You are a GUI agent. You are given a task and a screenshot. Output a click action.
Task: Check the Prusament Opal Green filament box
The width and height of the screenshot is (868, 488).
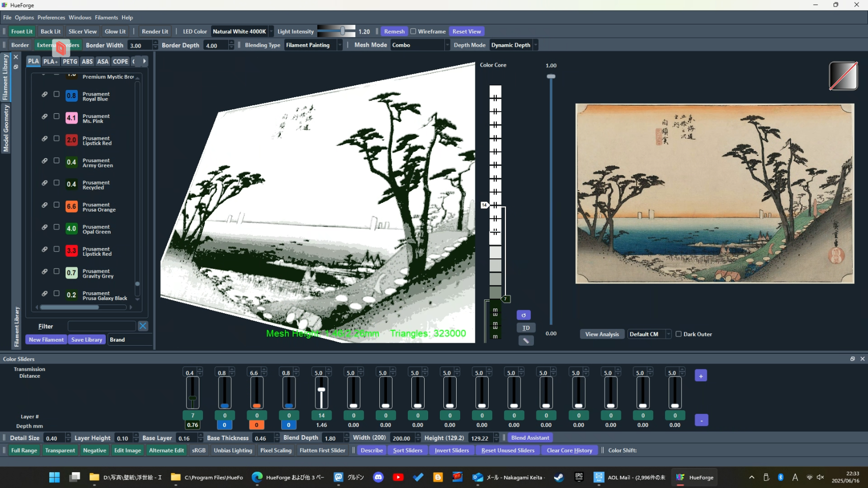point(56,227)
